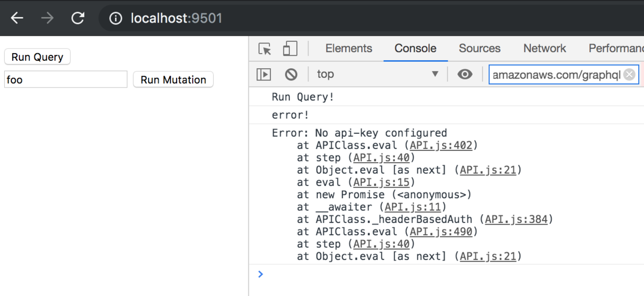The width and height of the screenshot is (644, 296).
Task: Clear the filter with the x icon
Action: 630,75
